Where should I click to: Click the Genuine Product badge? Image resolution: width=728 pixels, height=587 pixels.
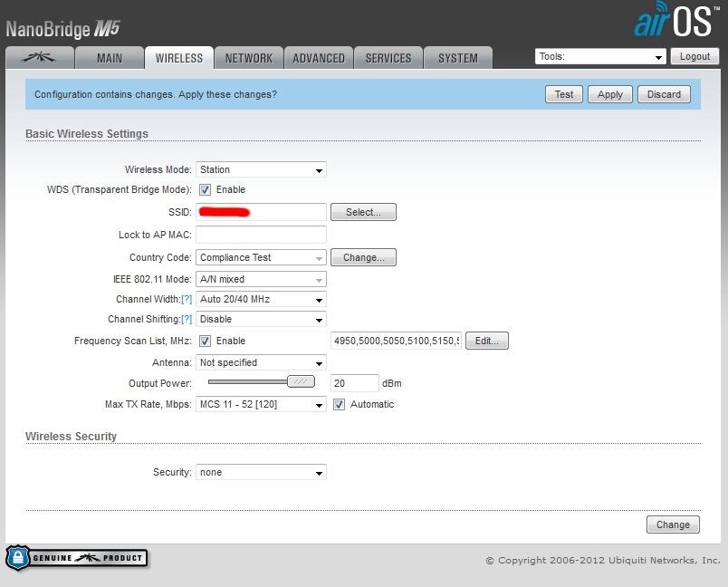coord(77,558)
